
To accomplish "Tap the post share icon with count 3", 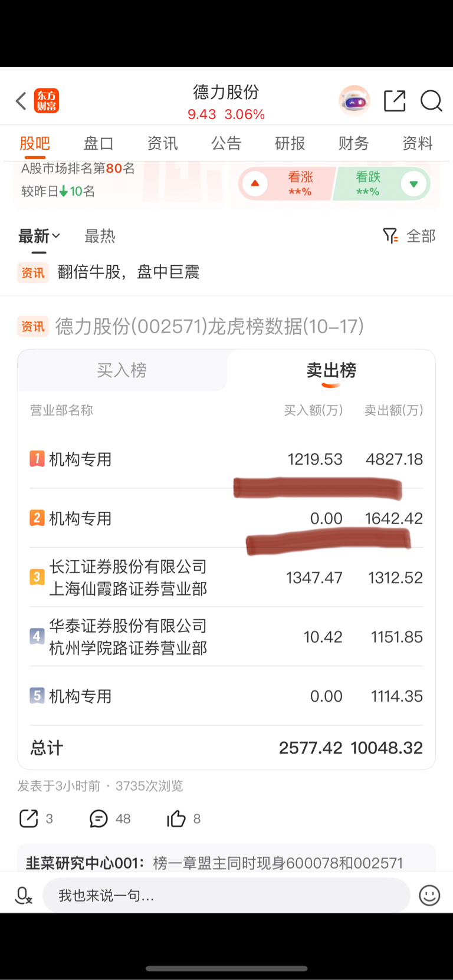I will click(x=29, y=818).
